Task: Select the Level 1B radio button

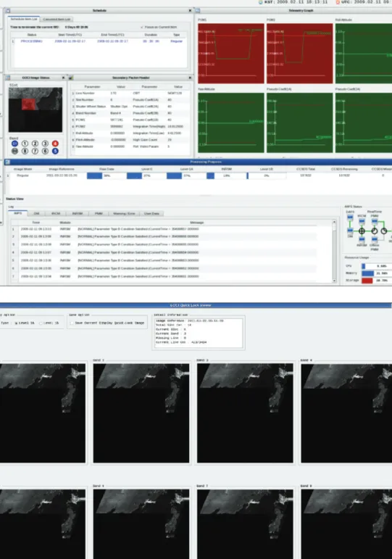Action: point(41,323)
